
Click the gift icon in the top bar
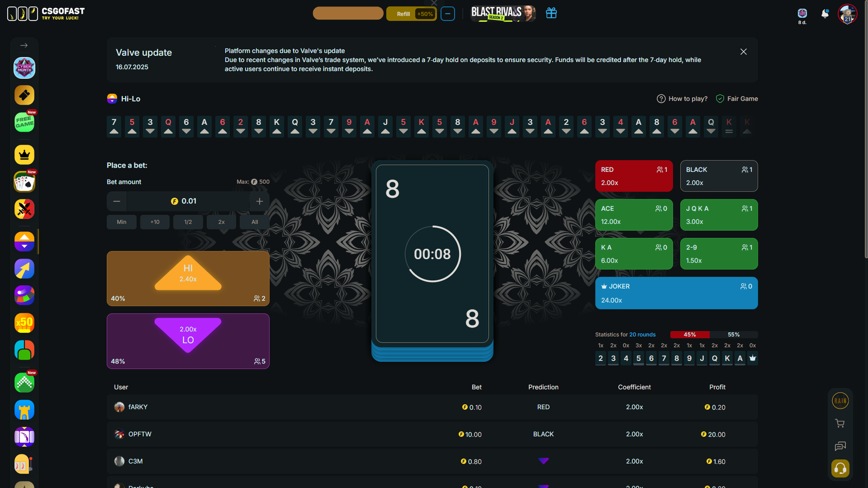coord(551,12)
